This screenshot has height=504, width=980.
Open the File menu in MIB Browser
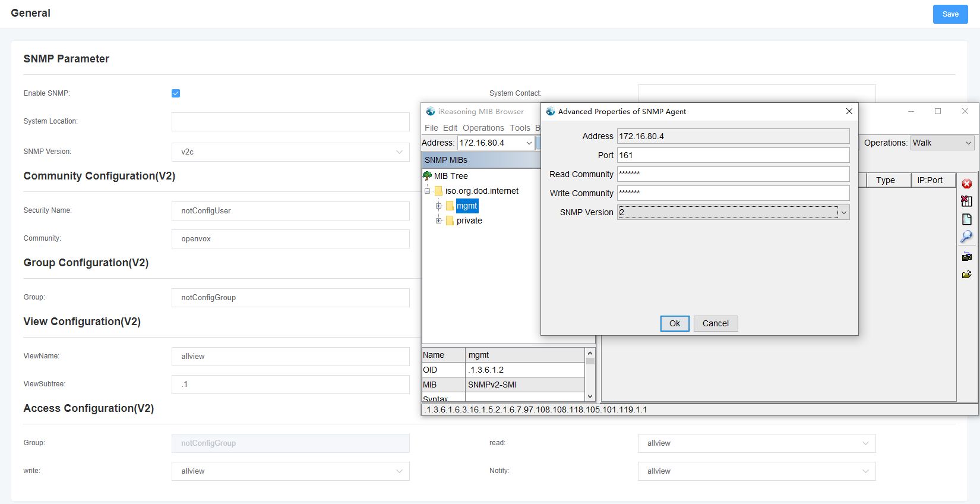(431, 128)
